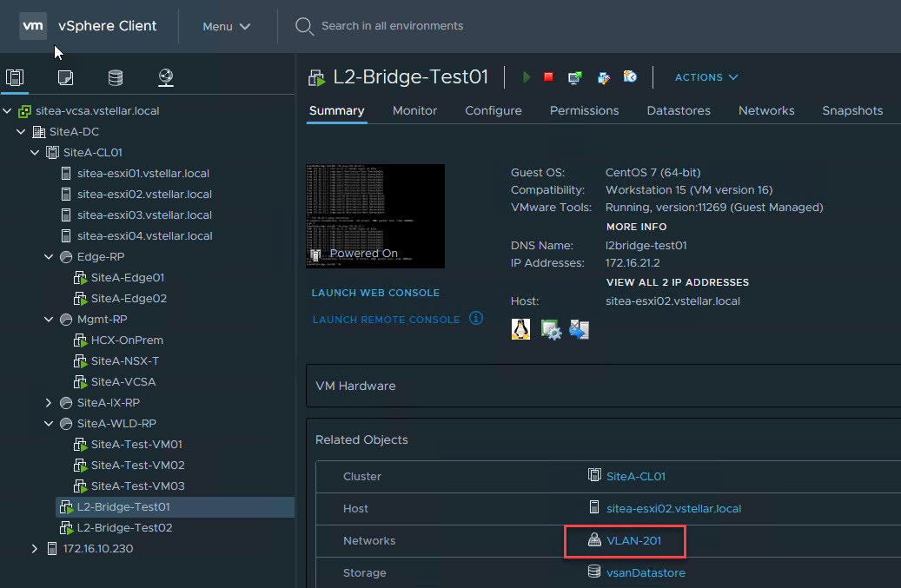The width and height of the screenshot is (901, 588).
Task: Switch to VMs and Templates inventory view
Action: (x=65, y=78)
